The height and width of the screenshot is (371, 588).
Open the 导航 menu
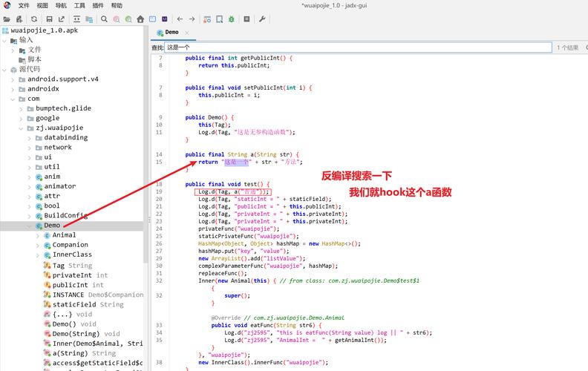tap(61, 6)
